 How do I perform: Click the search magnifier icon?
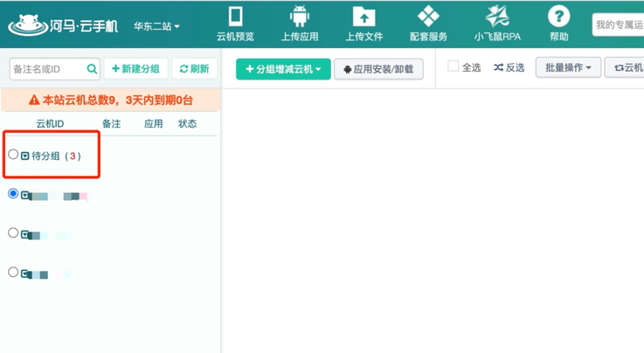click(92, 69)
